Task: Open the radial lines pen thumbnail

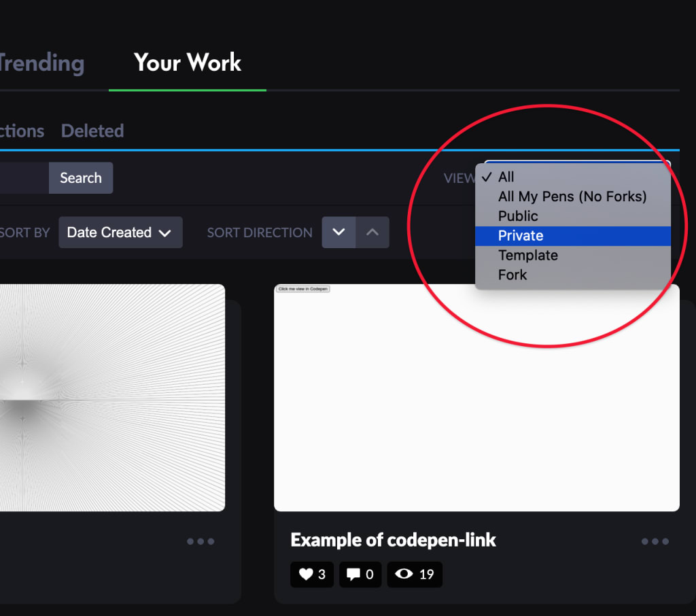Action: click(112, 398)
